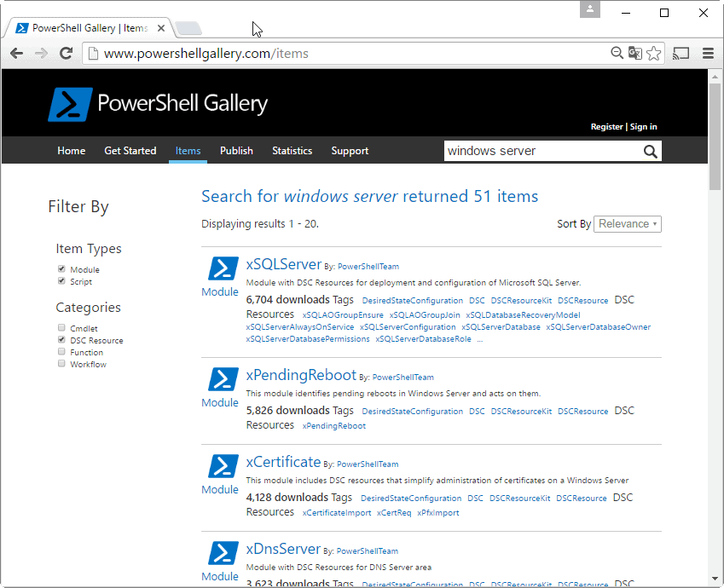Screen dimensions: 724x588
Task: Go to the Home nav item
Action: coord(71,151)
